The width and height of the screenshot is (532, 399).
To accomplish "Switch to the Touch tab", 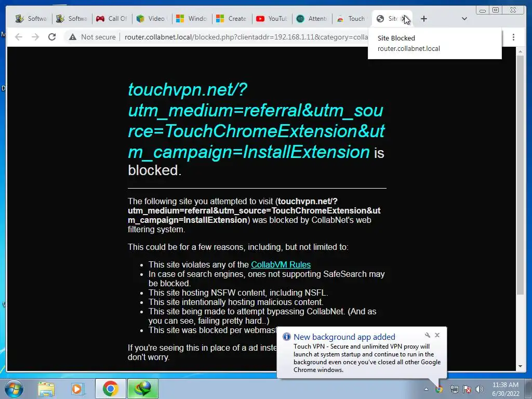I will point(351,19).
